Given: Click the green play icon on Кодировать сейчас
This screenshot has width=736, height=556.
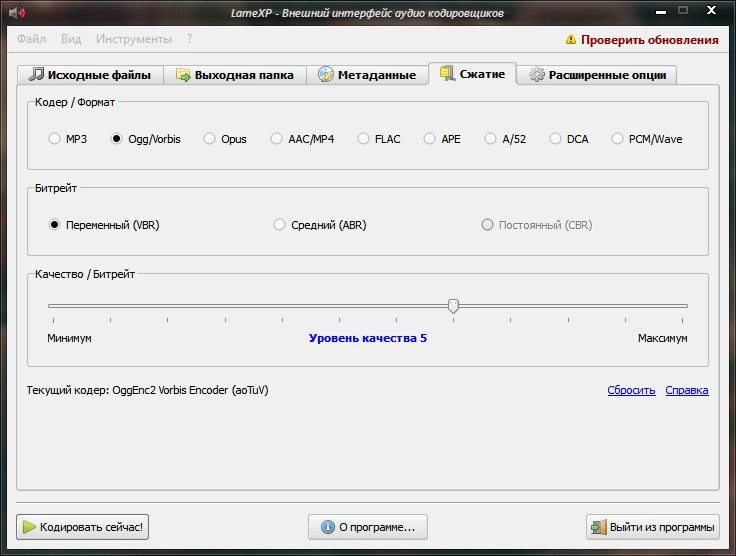Looking at the screenshot, I should (29, 527).
